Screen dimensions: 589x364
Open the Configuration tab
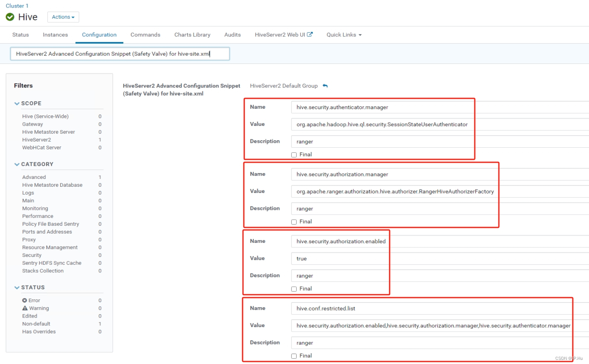99,35
